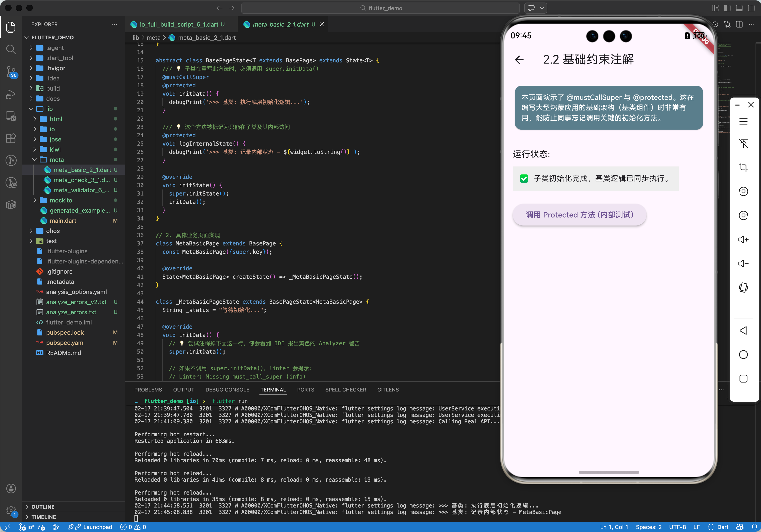Image resolution: width=761 pixels, height=532 pixels.
Task: Click the emulator rotate screen icon
Action: 743,287
